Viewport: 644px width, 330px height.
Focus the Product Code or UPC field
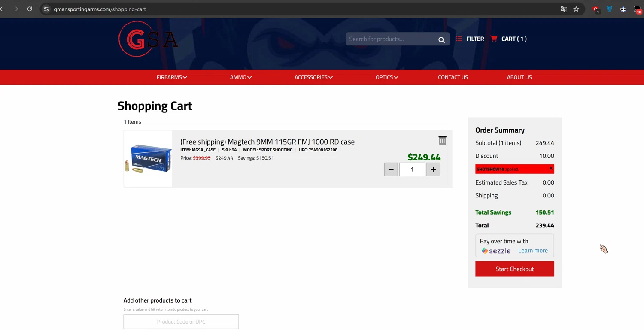pos(181,321)
